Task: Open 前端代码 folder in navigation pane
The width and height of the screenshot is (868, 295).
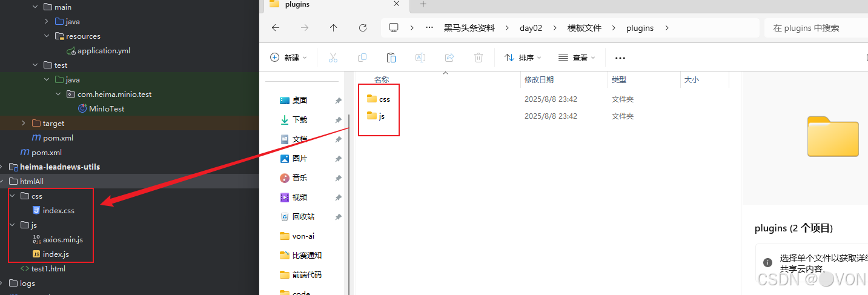Action: coord(301,274)
